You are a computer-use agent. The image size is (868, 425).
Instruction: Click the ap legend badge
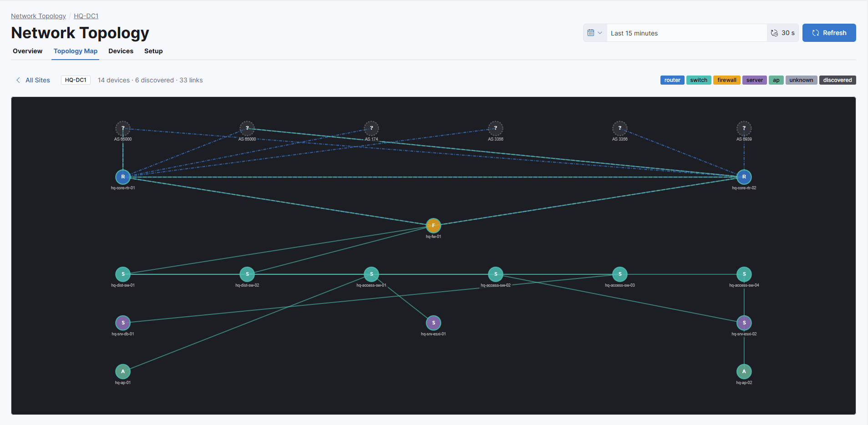click(776, 80)
